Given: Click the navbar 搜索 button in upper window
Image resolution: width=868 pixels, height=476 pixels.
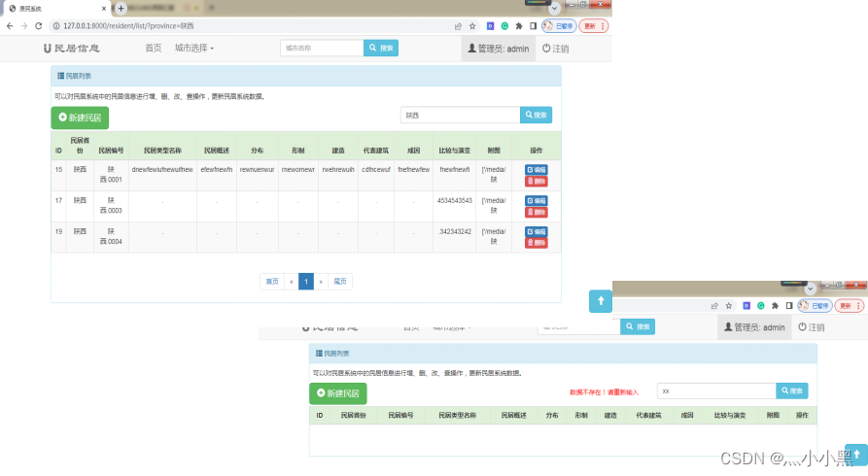Looking at the screenshot, I should [381, 49].
